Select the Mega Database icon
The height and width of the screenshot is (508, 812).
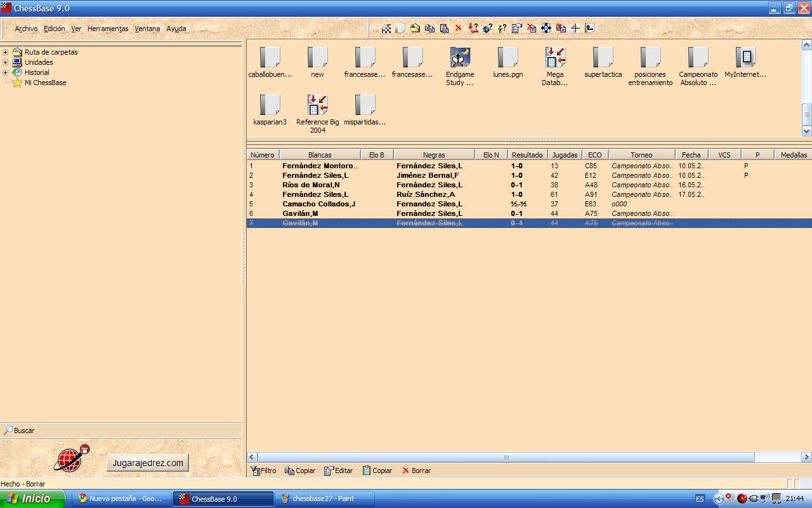[x=555, y=66]
